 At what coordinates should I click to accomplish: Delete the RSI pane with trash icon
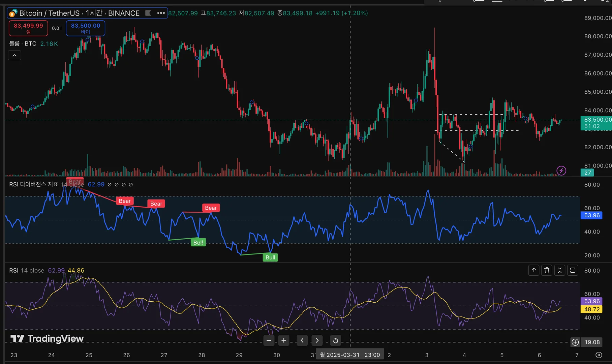(547, 270)
